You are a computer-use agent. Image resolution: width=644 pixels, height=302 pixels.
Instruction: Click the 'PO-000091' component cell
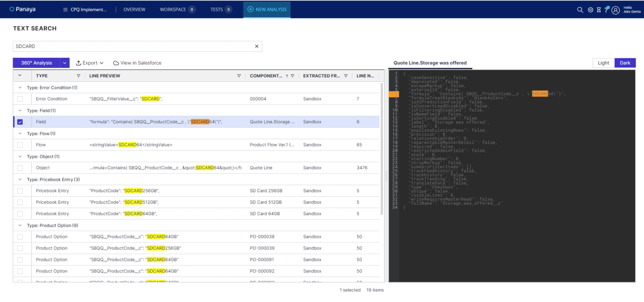[x=262, y=260]
